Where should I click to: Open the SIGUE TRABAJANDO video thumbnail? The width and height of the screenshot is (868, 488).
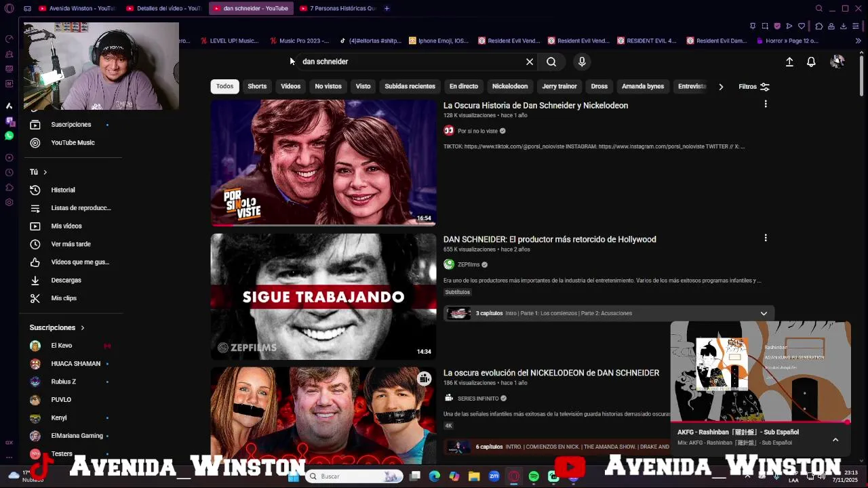(323, 296)
